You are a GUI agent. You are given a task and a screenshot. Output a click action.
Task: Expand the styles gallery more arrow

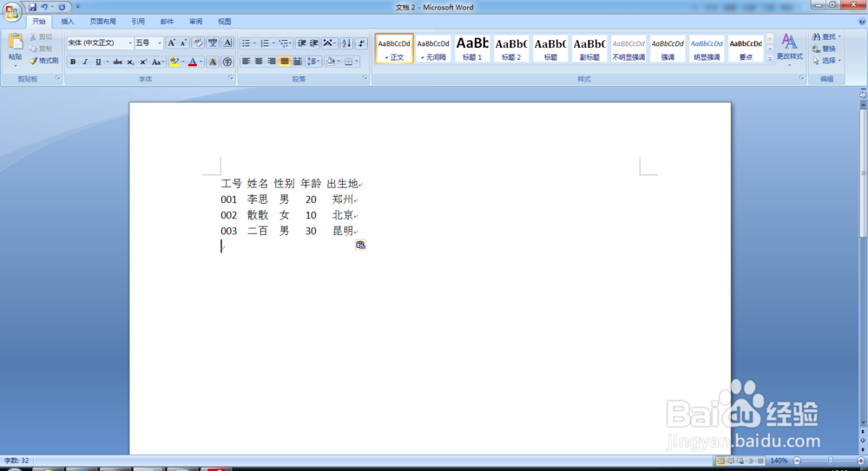(x=770, y=59)
